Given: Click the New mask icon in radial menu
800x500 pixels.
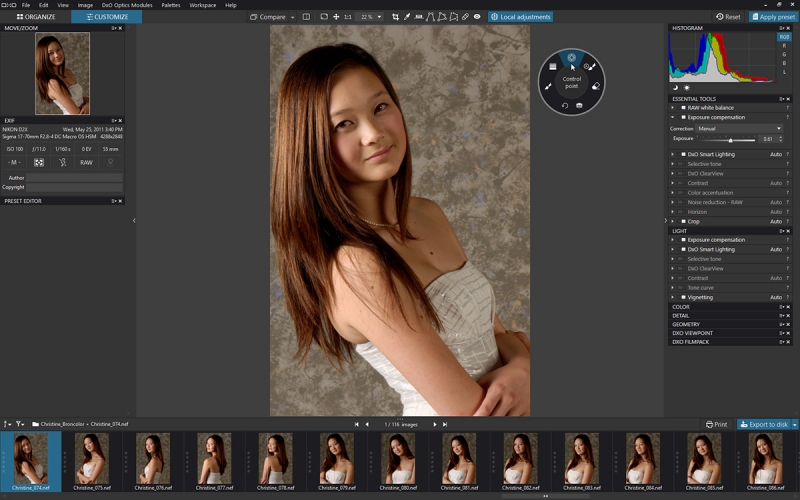Looking at the screenshot, I should [x=579, y=106].
